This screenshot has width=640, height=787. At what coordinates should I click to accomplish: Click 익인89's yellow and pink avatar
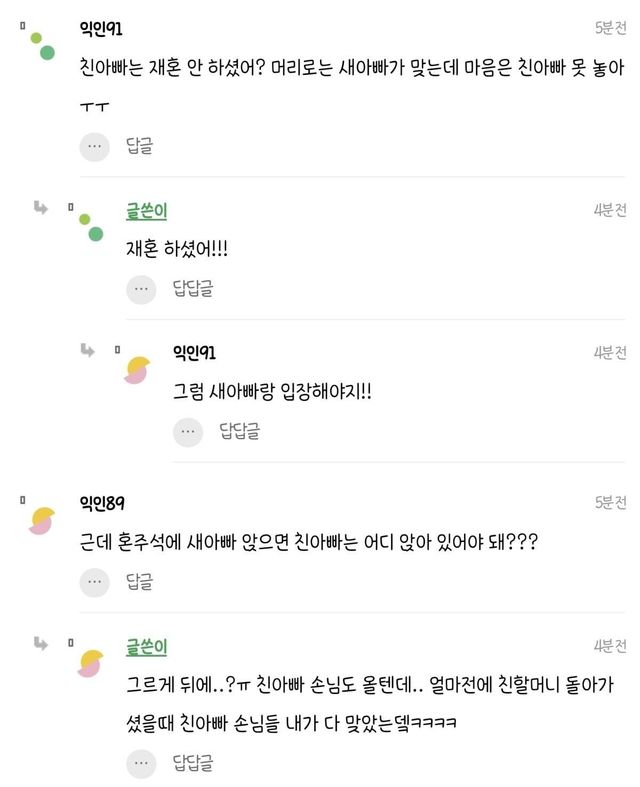pos(41,520)
